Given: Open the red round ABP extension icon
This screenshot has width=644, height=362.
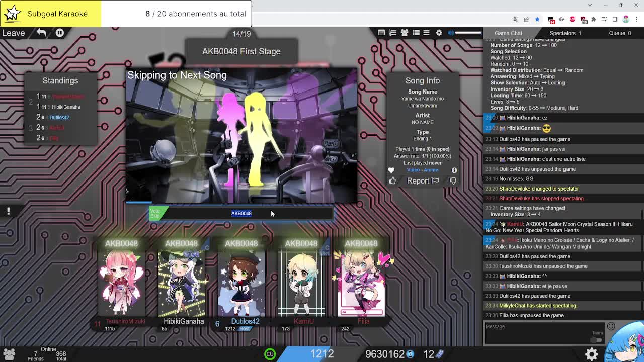Looking at the screenshot, I should click(572, 20).
